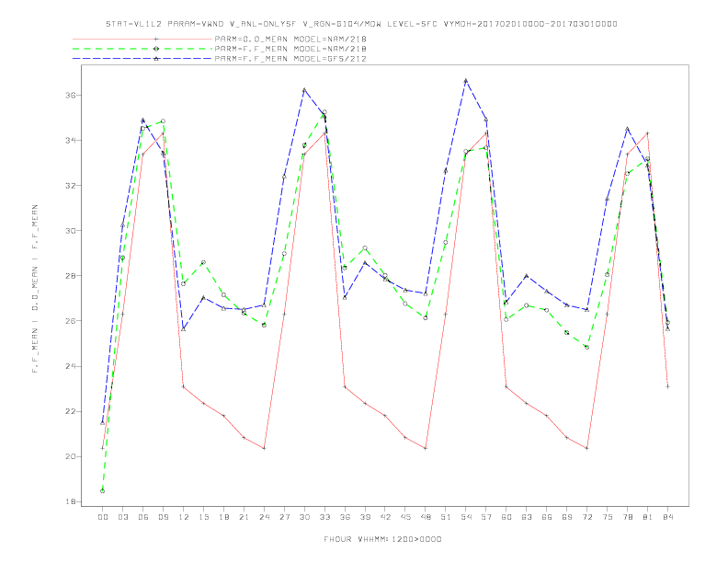Click the blue GFS triangle peak at hour 54
This screenshot has width=728, height=563.
click(x=466, y=80)
